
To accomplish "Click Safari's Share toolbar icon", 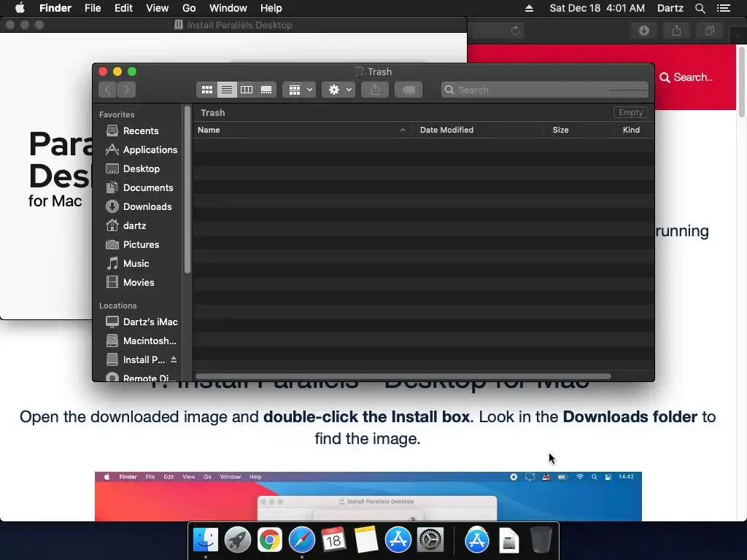I will 676,31.
